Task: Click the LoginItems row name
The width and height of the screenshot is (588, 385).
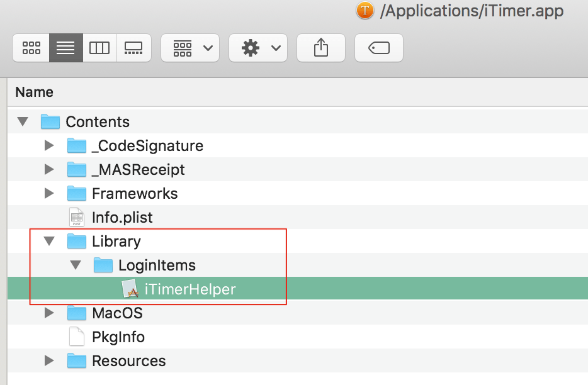Action: click(x=157, y=265)
